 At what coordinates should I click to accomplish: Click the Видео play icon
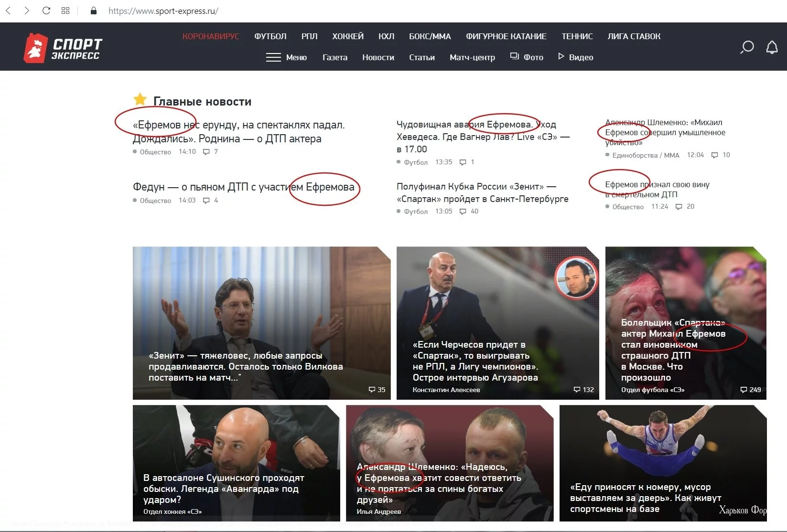click(x=561, y=56)
